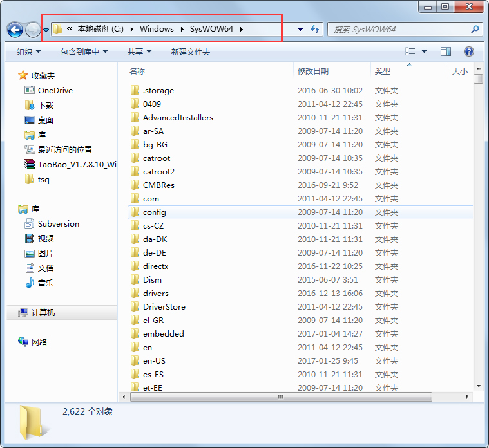Click the refresh icon beside address bar
Viewport: 489px width, 448px height.
click(x=315, y=30)
